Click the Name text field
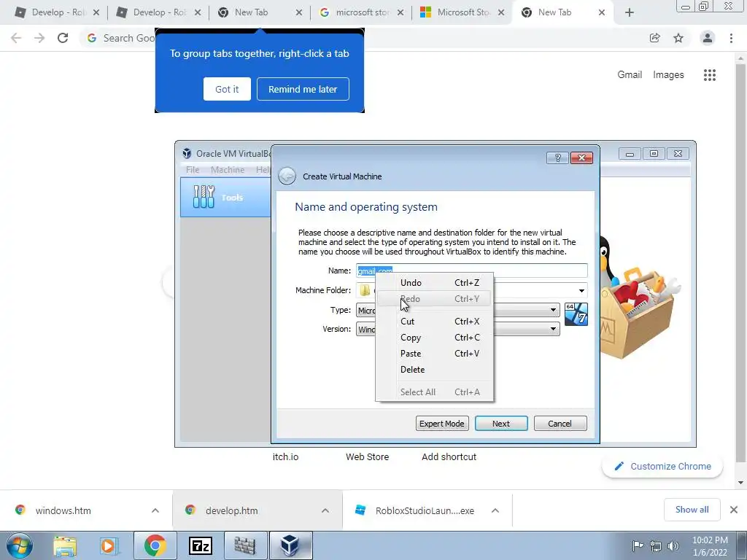This screenshot has height=560, width=747. (472, 271)
